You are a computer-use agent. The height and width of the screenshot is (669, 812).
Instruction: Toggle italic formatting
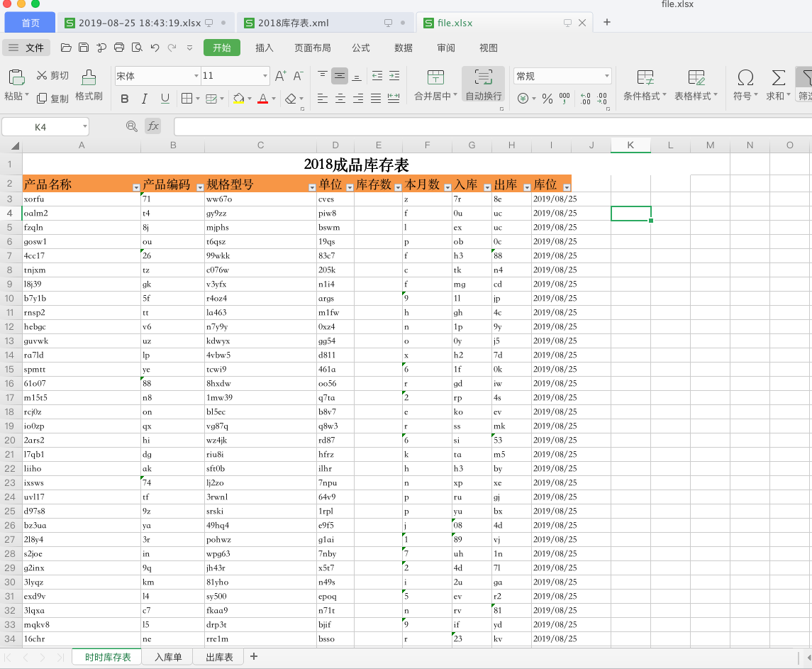coord(145,99)
